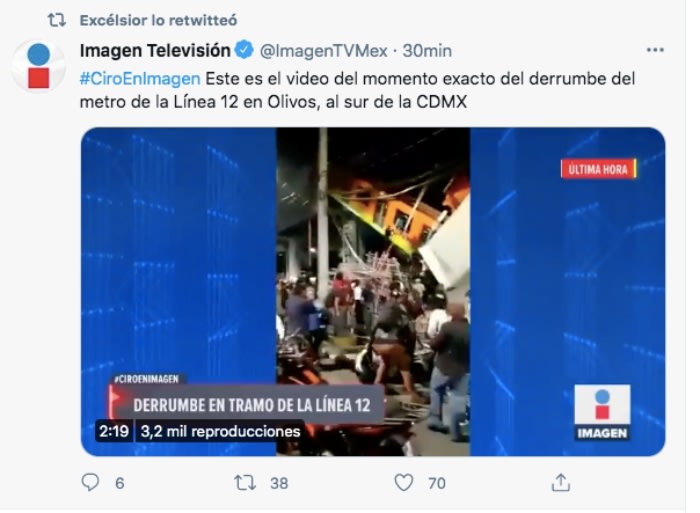700x513 pixels.
Task: Open the #CiroEnImagen hashtag link
Action: (x=140, y=79)
